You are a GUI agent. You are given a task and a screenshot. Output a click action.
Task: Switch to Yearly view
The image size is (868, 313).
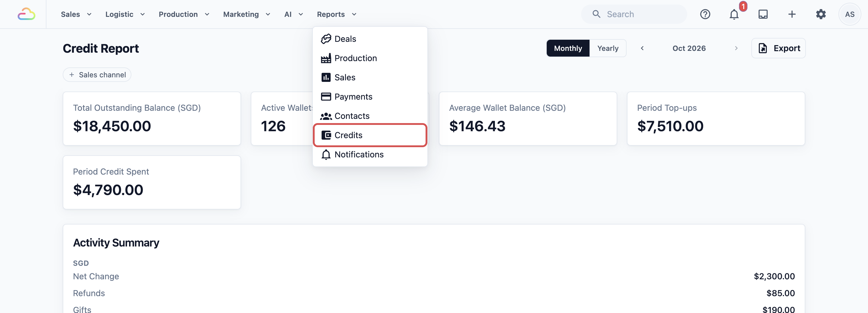(608, 48)
